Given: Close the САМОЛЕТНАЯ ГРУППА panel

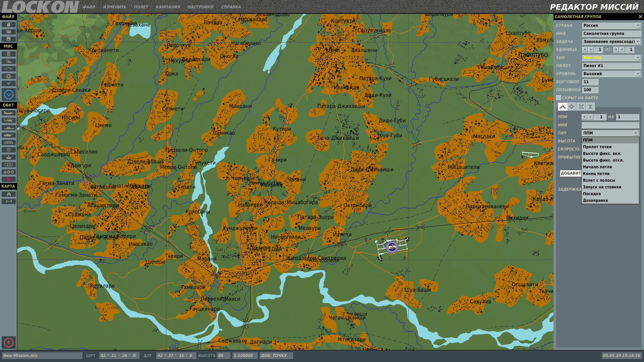Looking at the screenshot, I should click(x=640, y=16).
